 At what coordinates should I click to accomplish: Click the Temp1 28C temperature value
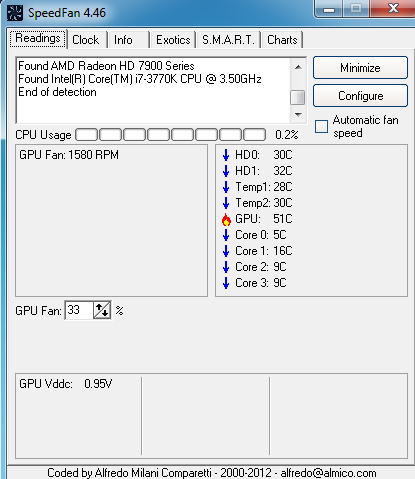point(283,187)
